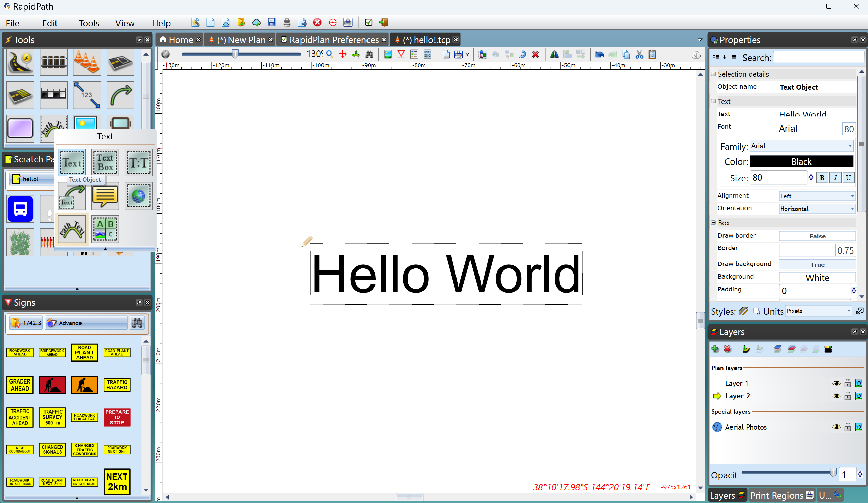
Task: Click the flip horizontal mirror icon
Action: (x=554, y=54)
